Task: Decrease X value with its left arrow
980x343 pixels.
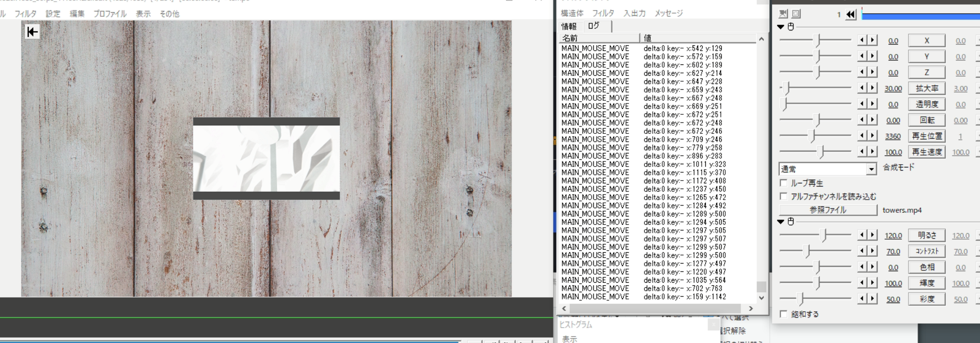Action: tap(862, 40)
